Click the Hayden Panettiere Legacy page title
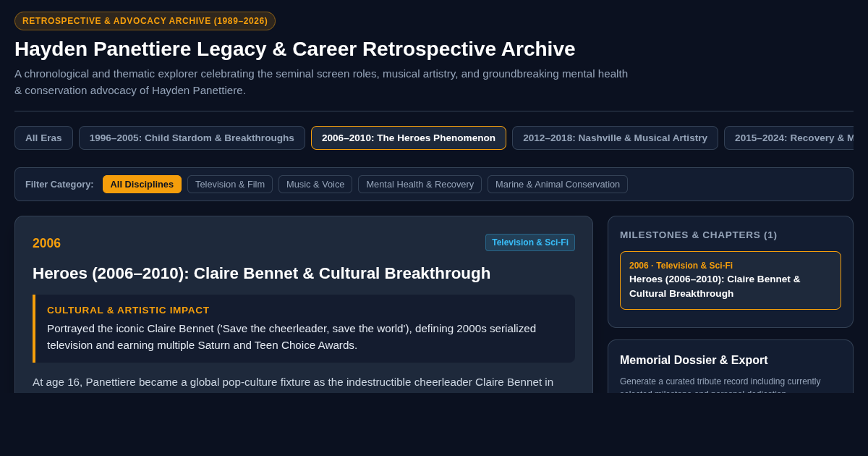Image resolution: width=868 pixels, height=456 pixels. click(294, 48)
